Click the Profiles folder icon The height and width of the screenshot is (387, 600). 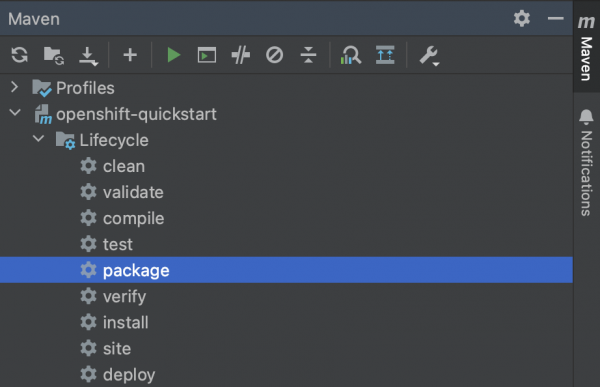point(42,88)
